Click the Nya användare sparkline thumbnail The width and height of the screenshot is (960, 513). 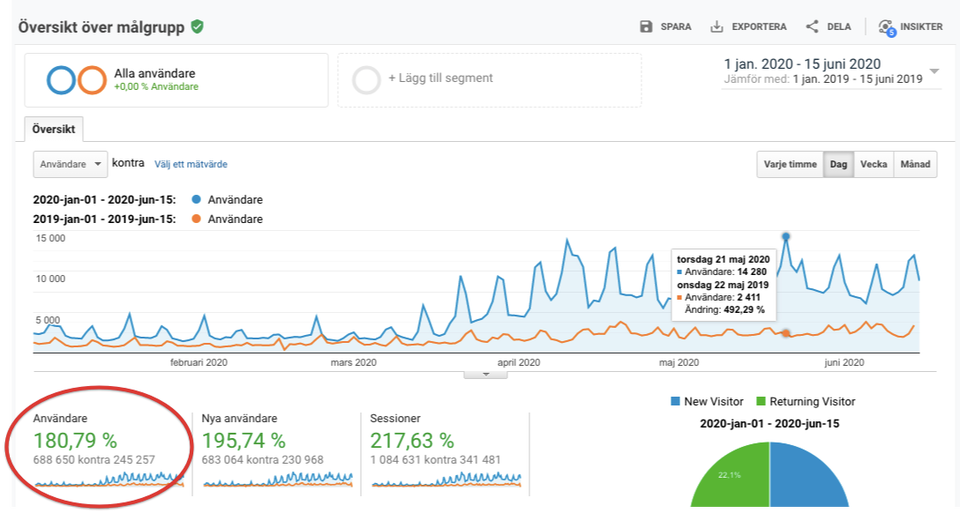pos(278,479)
